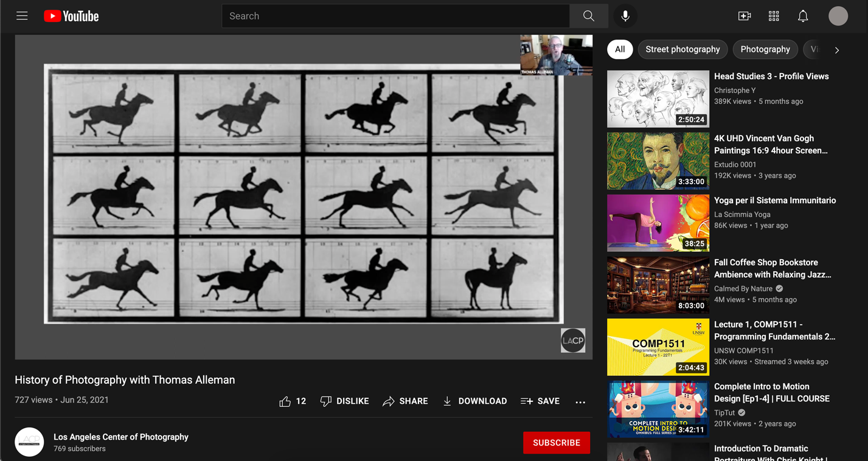
Task: Open Head Studies 3 - Profile Views title
Action: tap(771, 77)
